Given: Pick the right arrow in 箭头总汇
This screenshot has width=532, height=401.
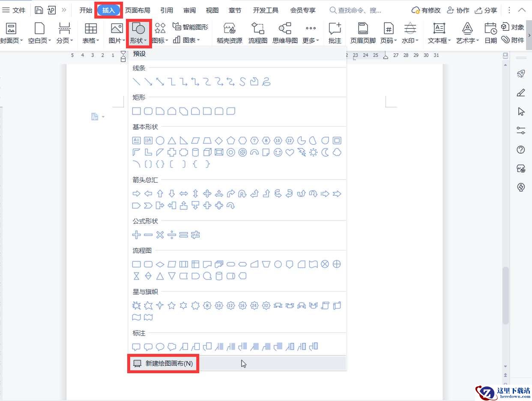Looking at the screenshot, I should pos(137,194).
